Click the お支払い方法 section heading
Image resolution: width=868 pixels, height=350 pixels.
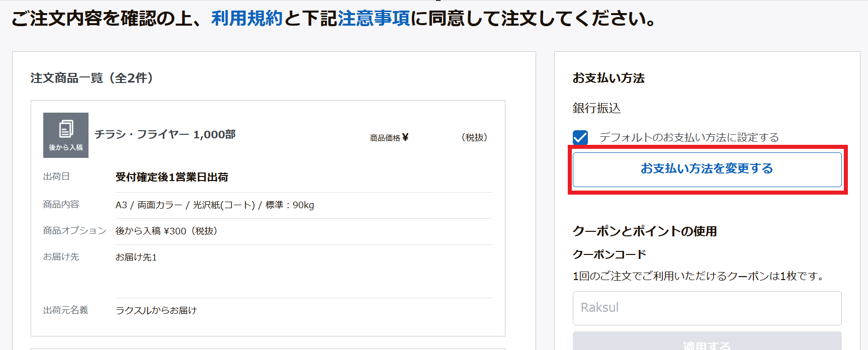[x=609, y=78]
